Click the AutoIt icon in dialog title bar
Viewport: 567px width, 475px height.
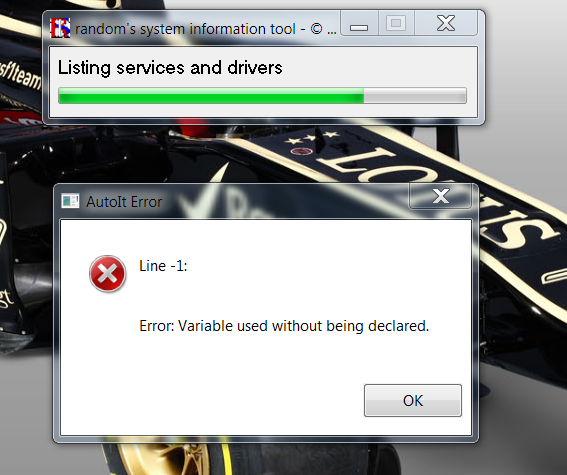click(70, 201)
